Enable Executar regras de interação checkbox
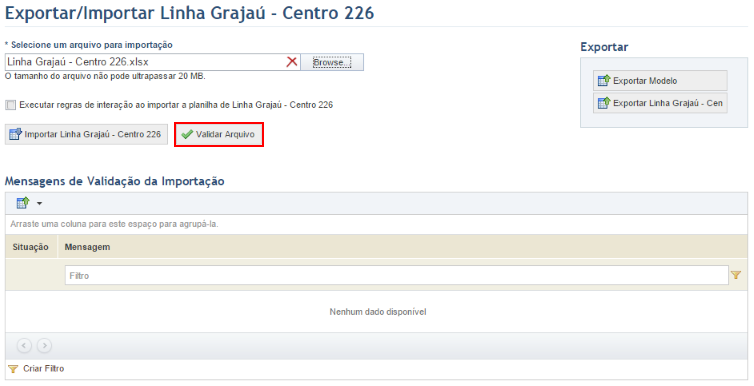The height and width of the screenshot is (386, 754). point(11,105)
